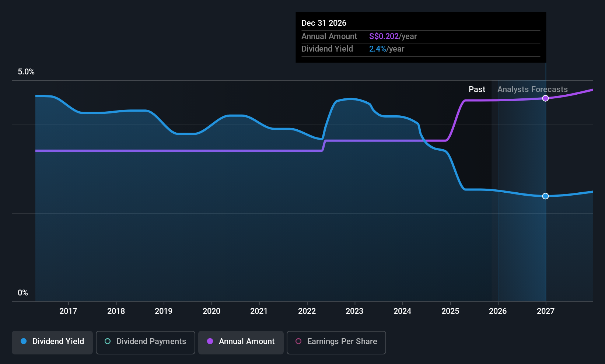Click the 2.4% dividend yield value
The height and width of the screenshot is (364, 605).
[378, 49]
